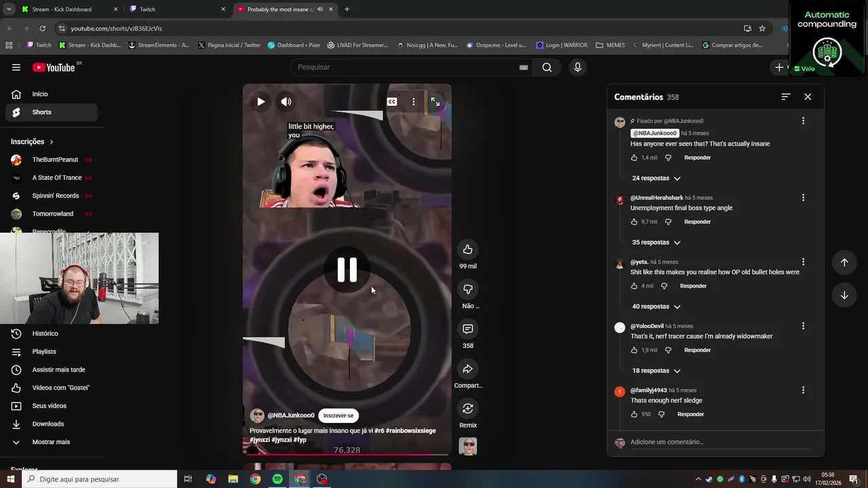Image resolution: width=868 pixels, height=488 pixels.
Task: Like the Short with thumbs up
Action: coord(468,249)
